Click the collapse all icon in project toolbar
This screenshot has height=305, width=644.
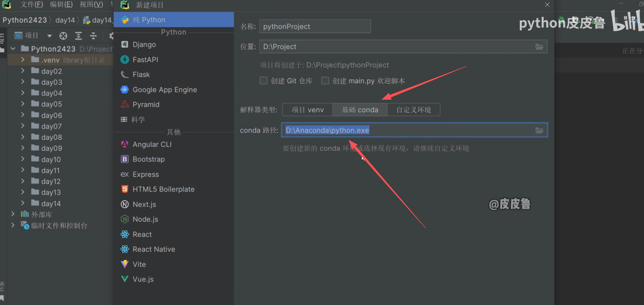[x=93, y=36]
